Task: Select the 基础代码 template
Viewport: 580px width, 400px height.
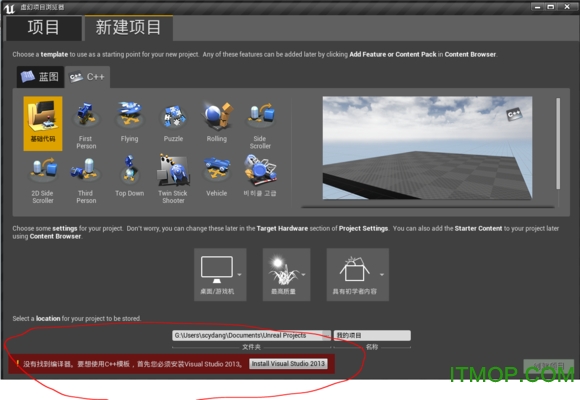Action: (x=43, y=124)
